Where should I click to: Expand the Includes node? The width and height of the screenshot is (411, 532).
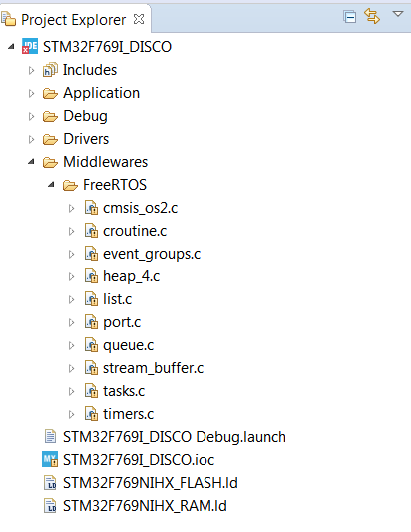[31, 70]
